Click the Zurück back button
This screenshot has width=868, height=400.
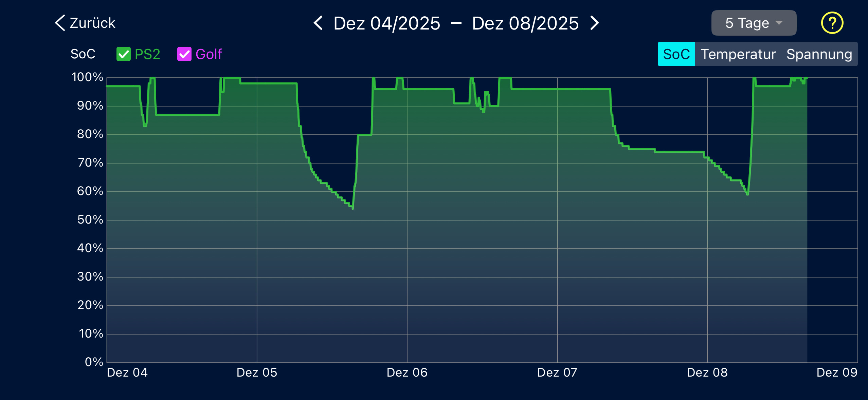92,23
